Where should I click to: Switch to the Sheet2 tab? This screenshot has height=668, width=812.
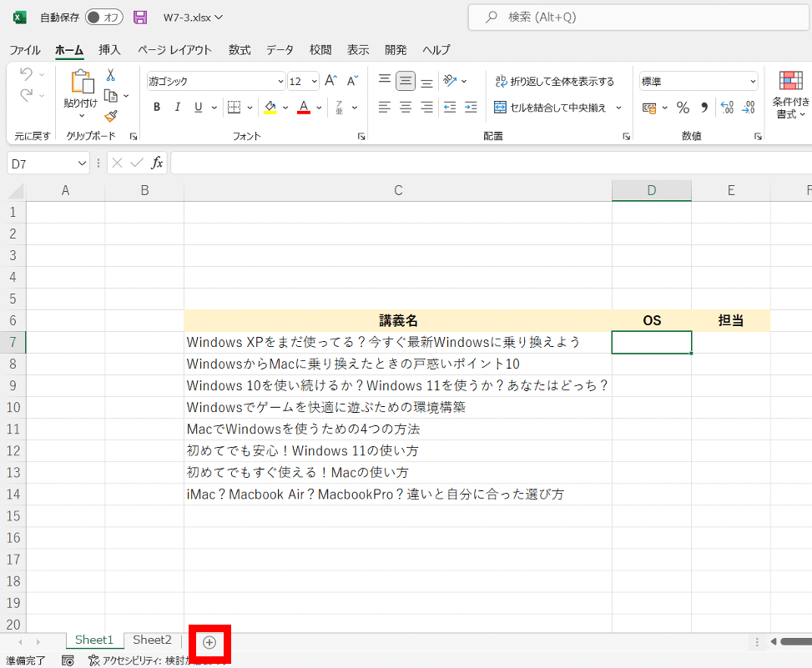[x=152, y=640]
